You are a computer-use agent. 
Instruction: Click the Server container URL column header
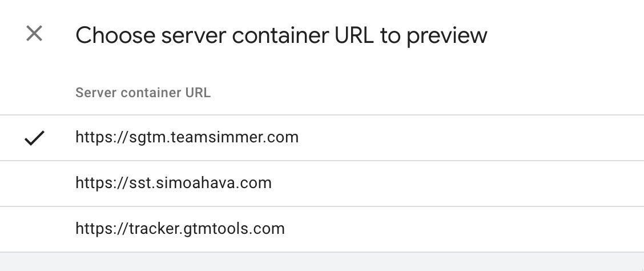[x=143, y=93]
